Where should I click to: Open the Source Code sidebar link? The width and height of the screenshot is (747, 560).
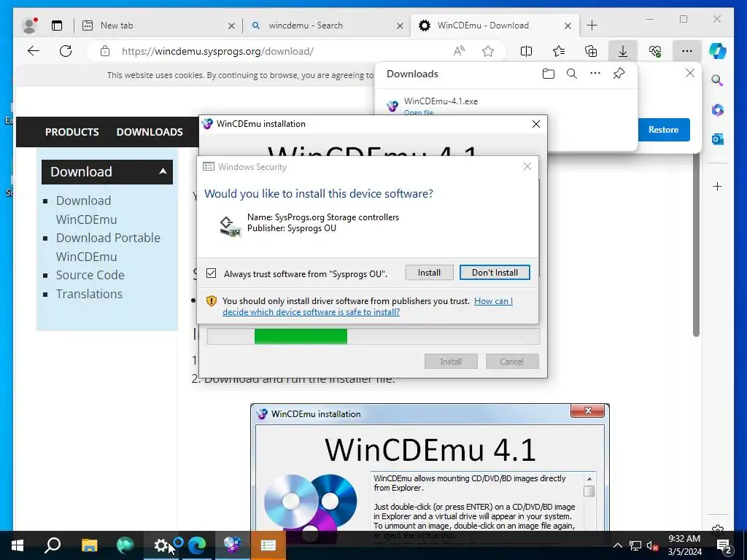pyautogui.click(x=90, y=275)
